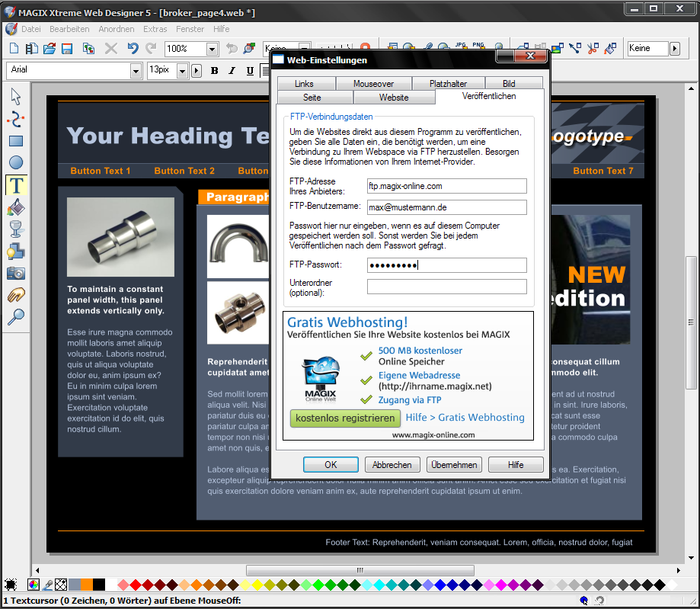Pick the orange swatch in the color line
This screenshot has height=609, width=700.
click(x=87, y=585)
